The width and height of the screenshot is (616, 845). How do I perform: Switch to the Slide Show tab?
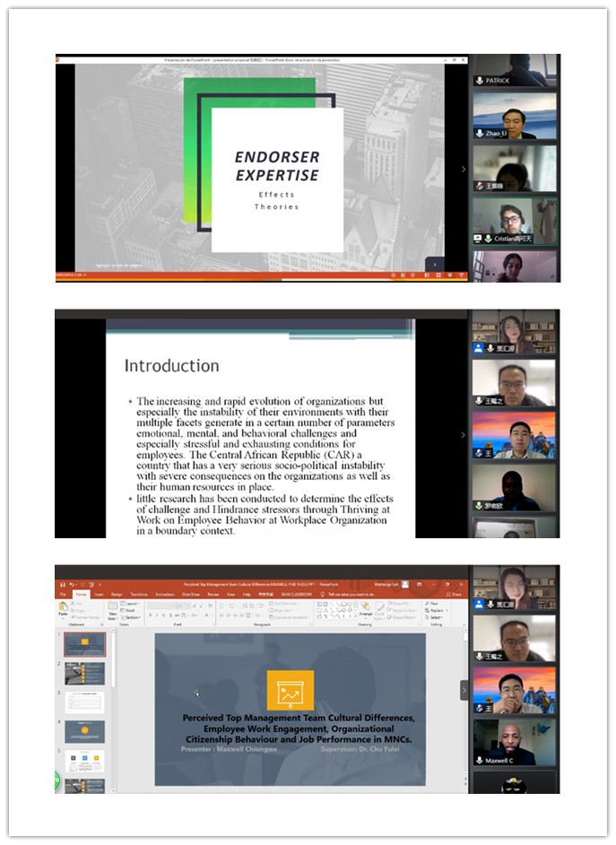point(191,594)
